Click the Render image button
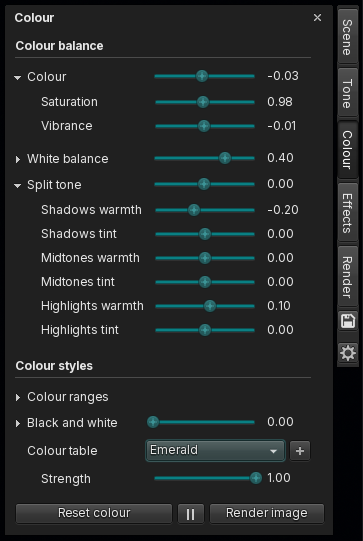Image resolution: width=363 pixels, height=541 pixels. (267, 513)
